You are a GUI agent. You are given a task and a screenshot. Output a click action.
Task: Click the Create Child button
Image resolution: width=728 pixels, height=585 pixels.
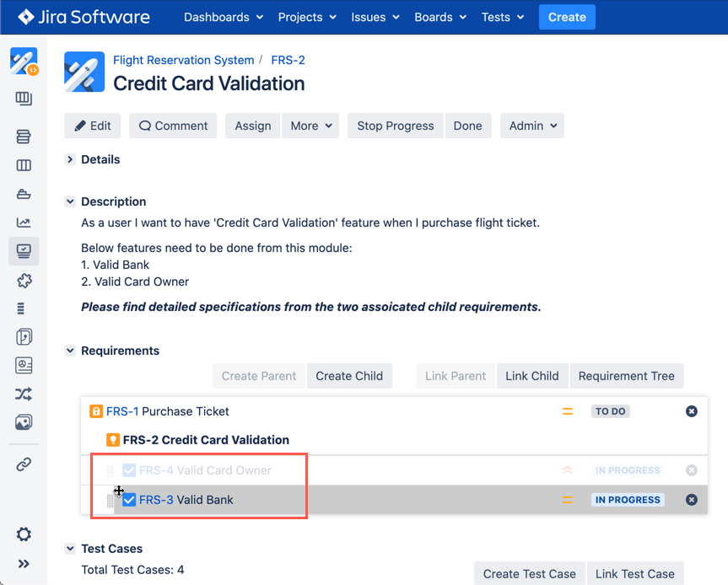(x=349, y=376)
